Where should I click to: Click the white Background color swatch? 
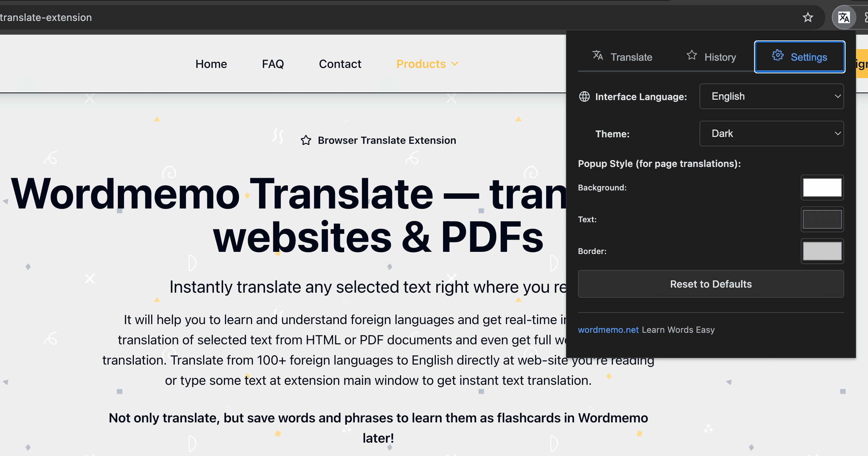tap(822, 188)
